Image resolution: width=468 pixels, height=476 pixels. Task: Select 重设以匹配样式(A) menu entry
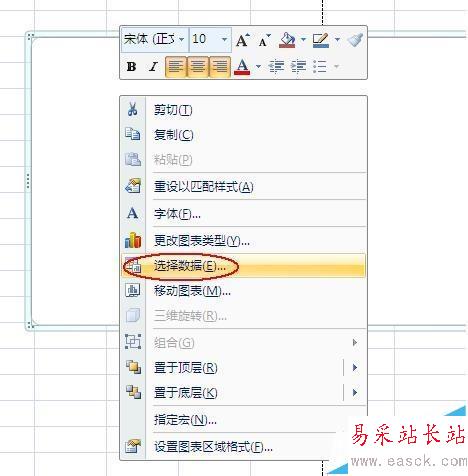coord(244,186)
